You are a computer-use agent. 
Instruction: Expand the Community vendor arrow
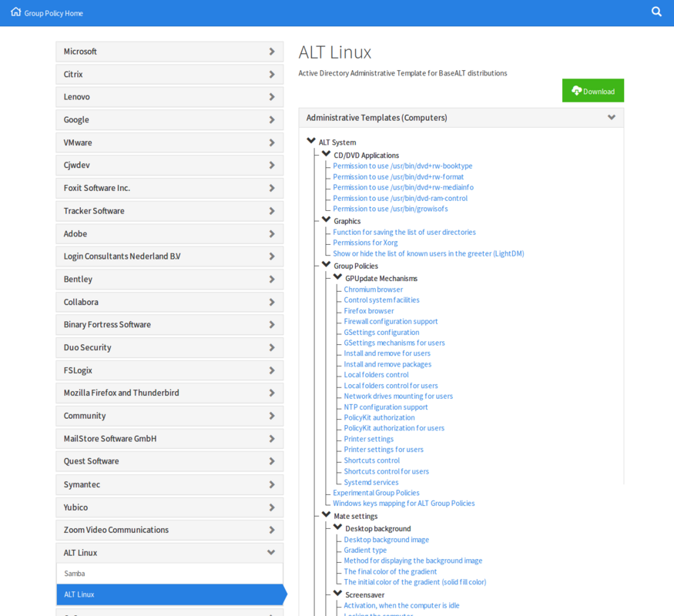(272, 416)
